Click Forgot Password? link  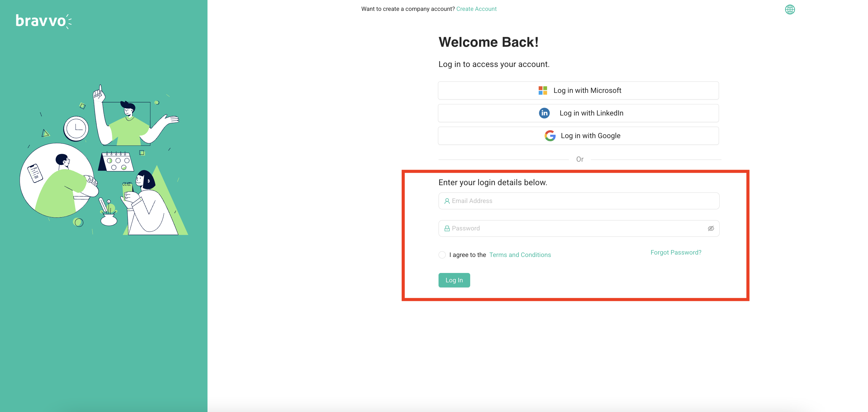676,252
